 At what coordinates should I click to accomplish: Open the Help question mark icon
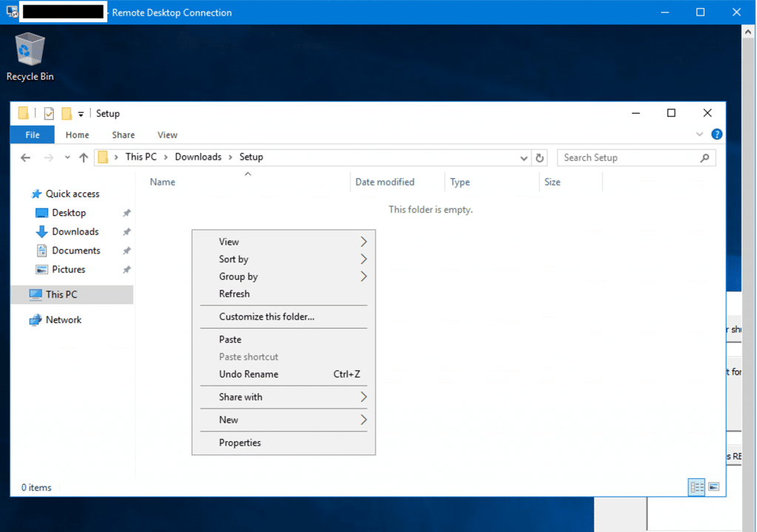[716, 134]
